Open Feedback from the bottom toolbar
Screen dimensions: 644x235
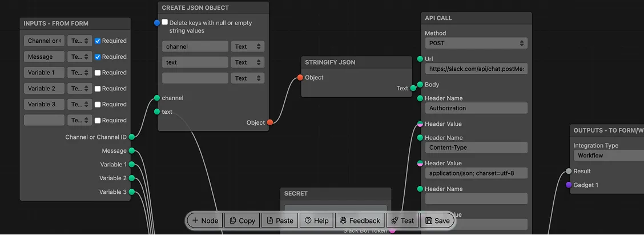[360, 221]
